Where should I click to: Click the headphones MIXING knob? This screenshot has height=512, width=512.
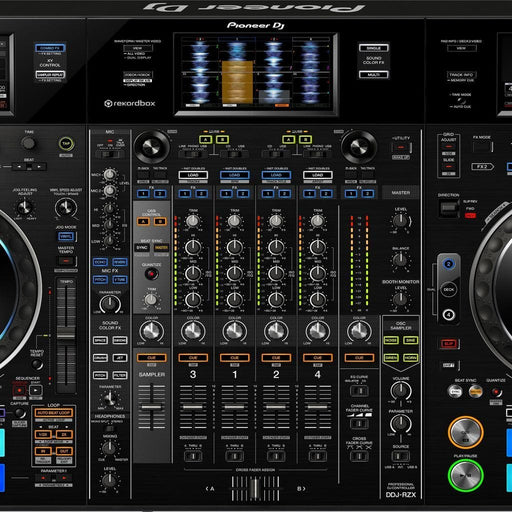(x=109, y=448)
